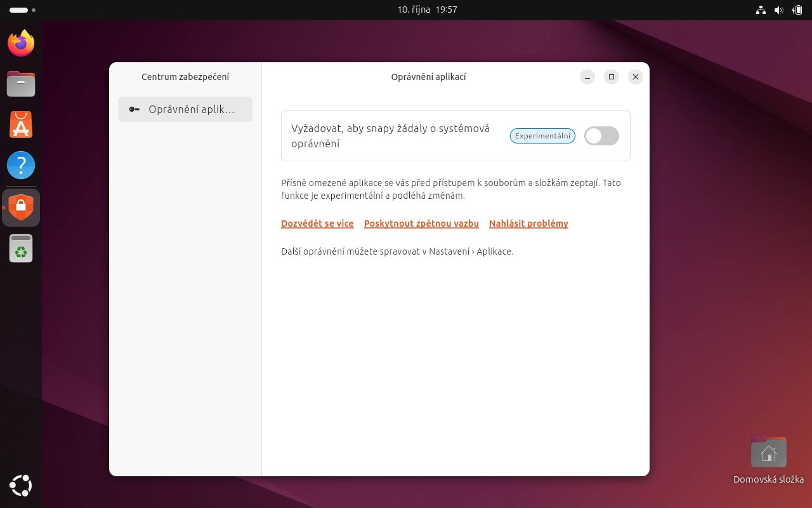Click the network status icon in the top bar
Image resolution: width=812 pixels, height=508 pixels.
click(761, 10)
